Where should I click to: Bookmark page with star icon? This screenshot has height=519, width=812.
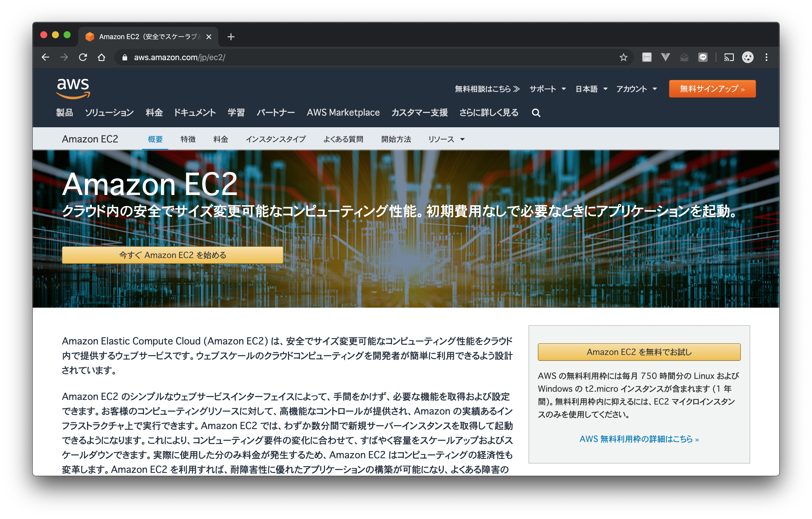pyautogui.click(x=623, y=58)
